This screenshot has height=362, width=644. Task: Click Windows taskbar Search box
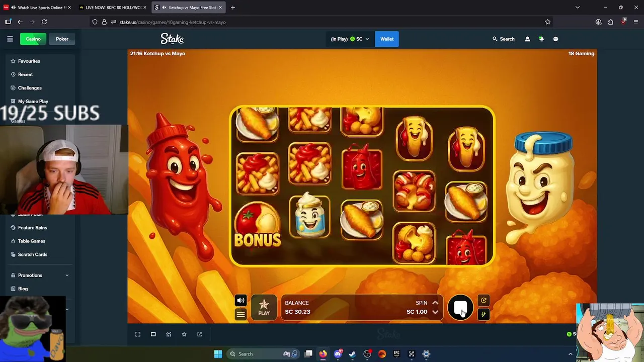click(263, 354)
